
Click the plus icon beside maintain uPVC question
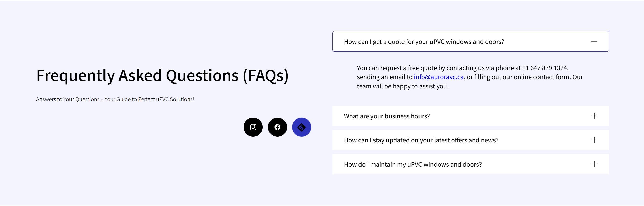coord(594,164)
